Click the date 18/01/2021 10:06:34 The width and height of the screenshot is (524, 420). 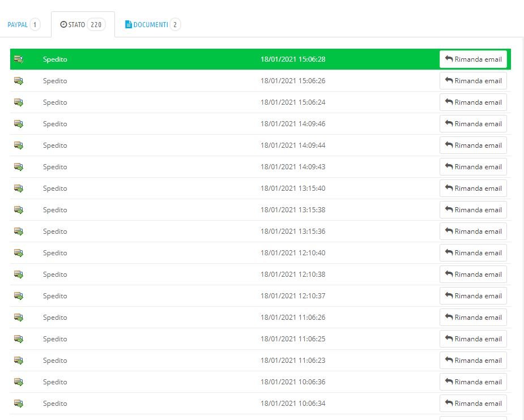tap(293, 404)
